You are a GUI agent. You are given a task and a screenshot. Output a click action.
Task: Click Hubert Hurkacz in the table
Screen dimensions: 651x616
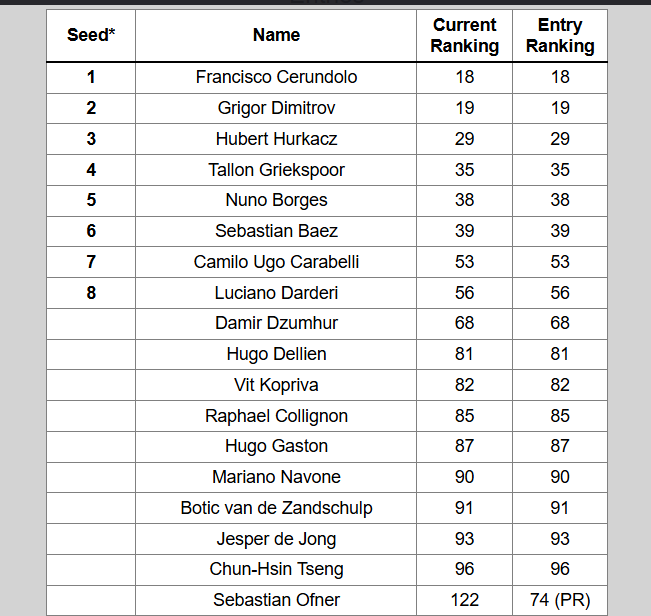point(276,139)
